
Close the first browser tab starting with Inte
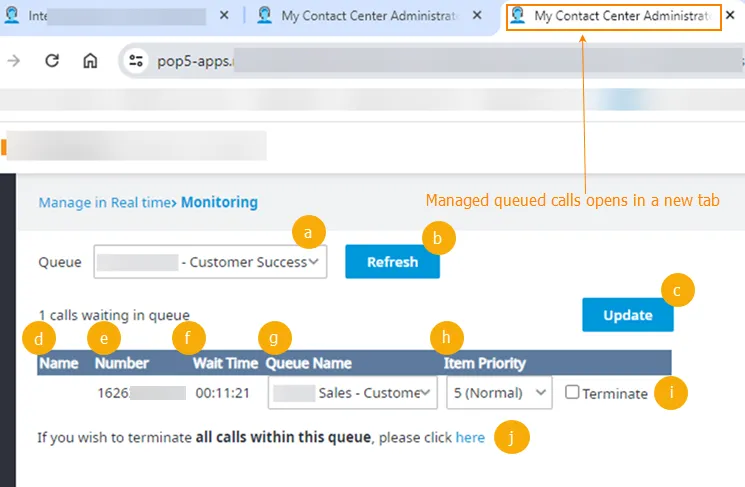click(x=224, y=15)
